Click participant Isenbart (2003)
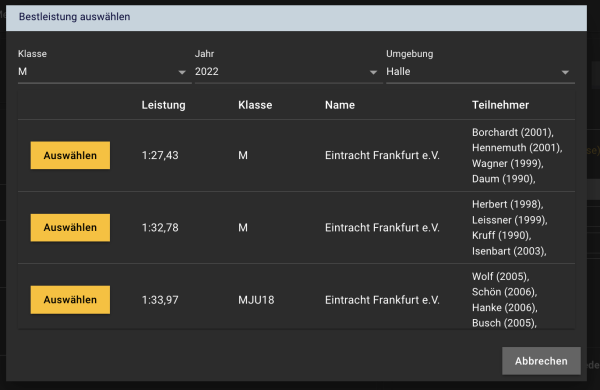The image size is (600, 390). [x=509, y=251]
